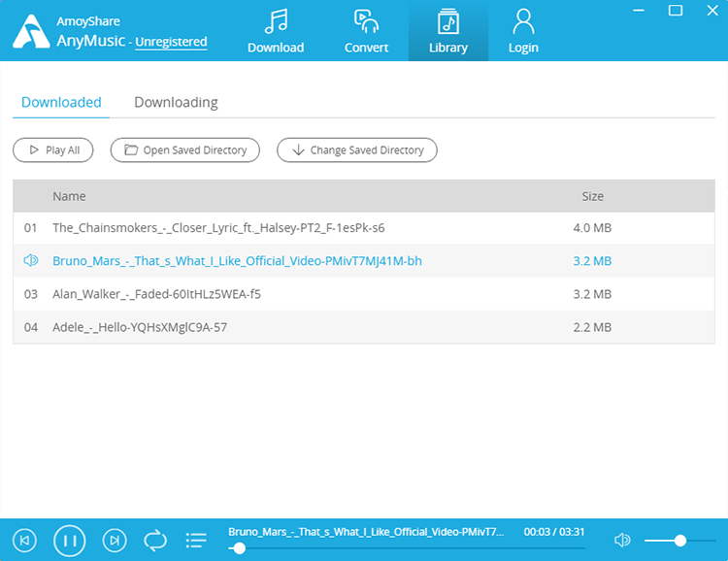Open the Library section

(x=448, y=32)
